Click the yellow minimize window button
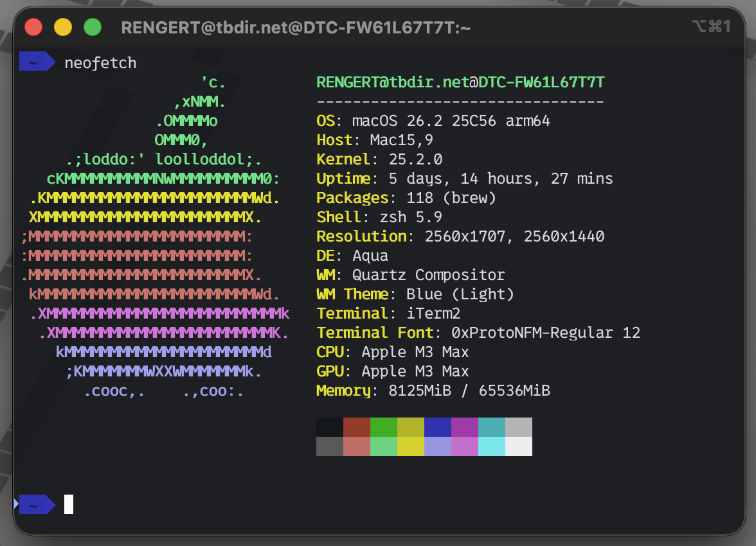The height and width of the screenshot is (546, 756). tap(63, 27)
